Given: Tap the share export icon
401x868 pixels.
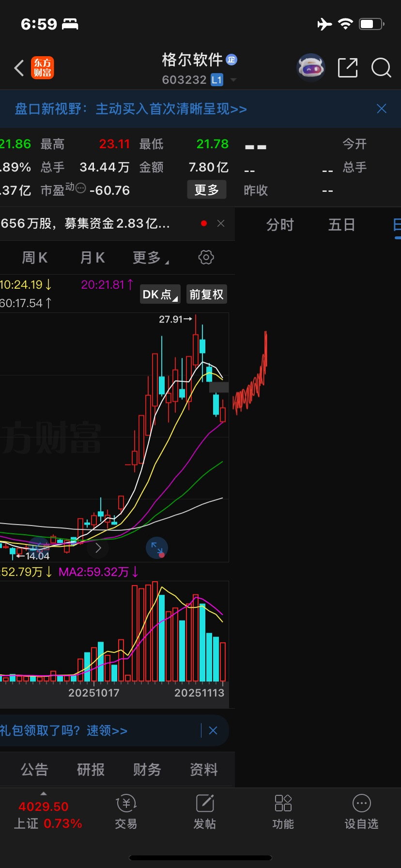Looking at the screenshot, I should click(348, 68).
